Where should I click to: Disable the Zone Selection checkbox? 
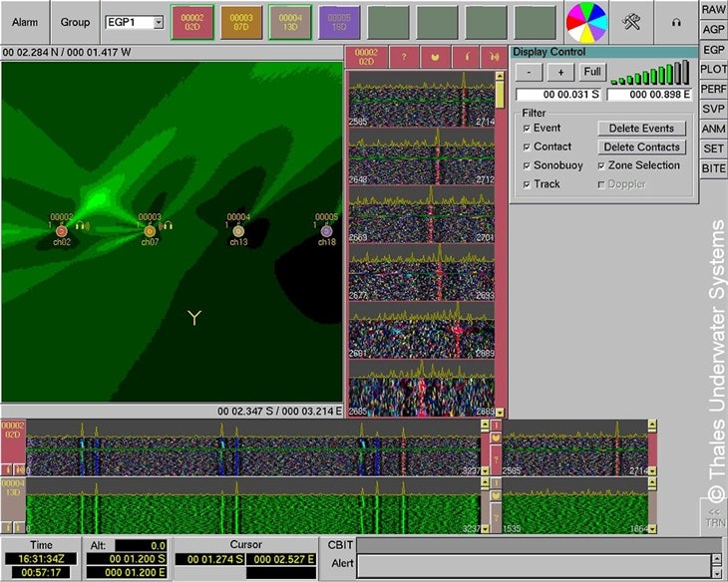pyautogui.click(x=601, y=165)
